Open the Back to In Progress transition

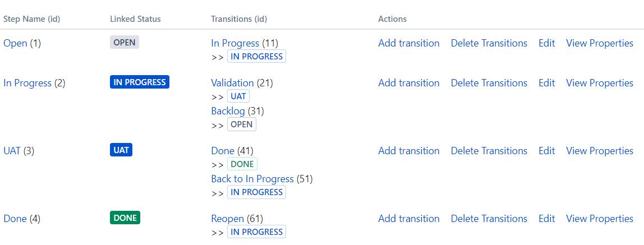point(252,179)
